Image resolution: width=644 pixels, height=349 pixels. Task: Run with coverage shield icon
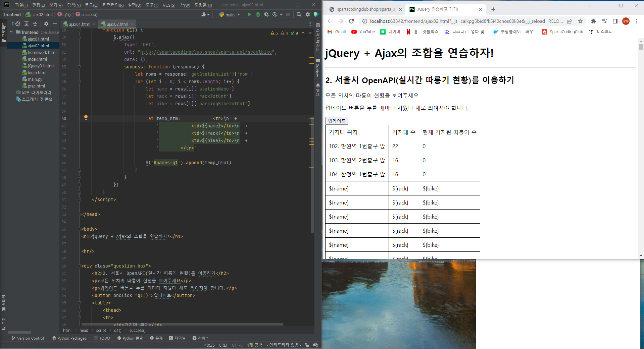(266, 14)
